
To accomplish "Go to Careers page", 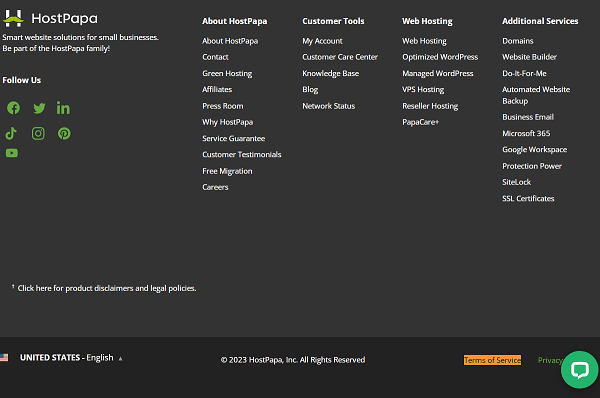I will 215,187.
